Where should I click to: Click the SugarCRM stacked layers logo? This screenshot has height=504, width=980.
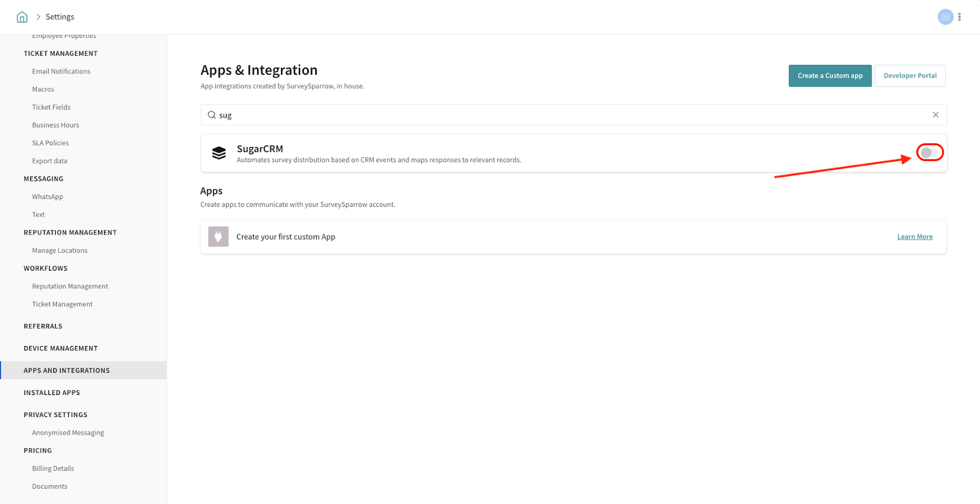tap(219, 153)
